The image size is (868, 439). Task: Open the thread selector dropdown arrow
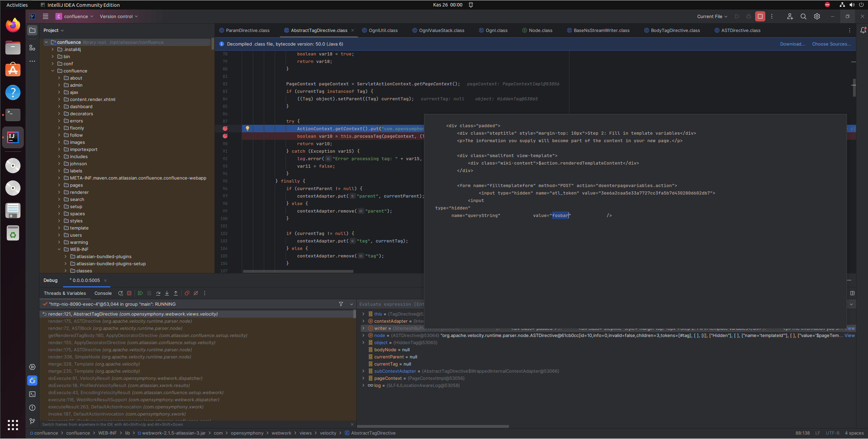click(352, 304)
